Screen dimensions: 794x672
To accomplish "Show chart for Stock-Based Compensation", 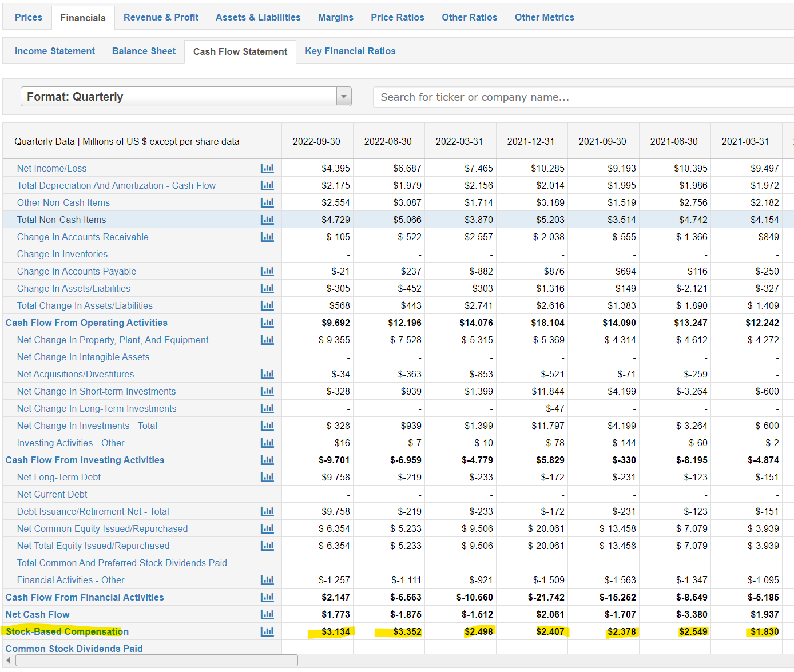I will [267, 631].
